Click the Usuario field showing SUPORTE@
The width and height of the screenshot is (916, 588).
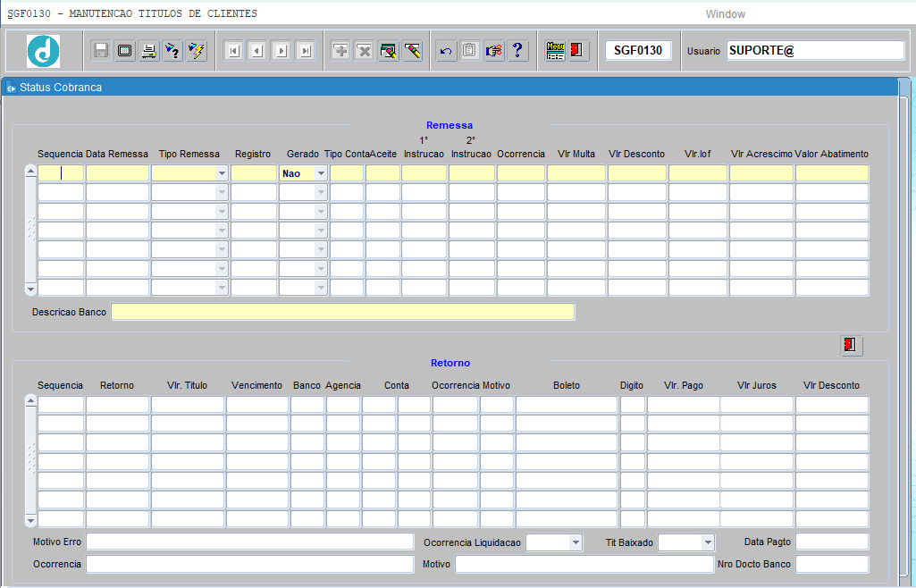click(816, 50)
